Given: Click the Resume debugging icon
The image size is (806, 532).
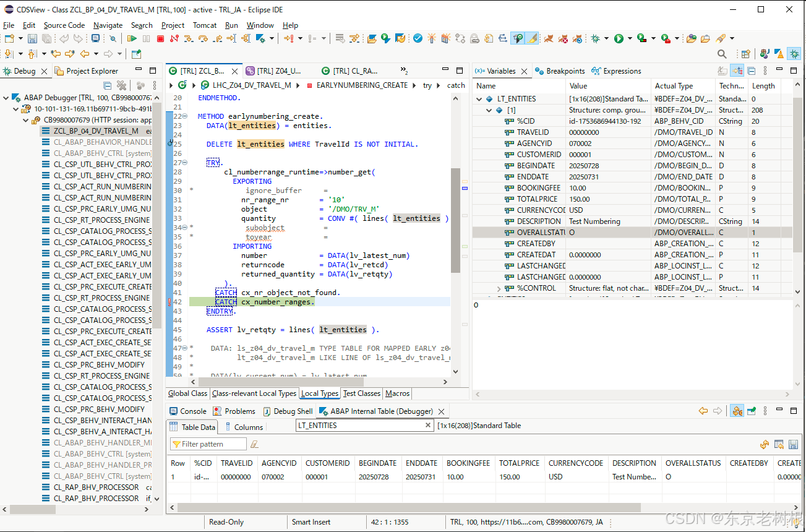Looking at the screenshot, I should click(132, 38).
